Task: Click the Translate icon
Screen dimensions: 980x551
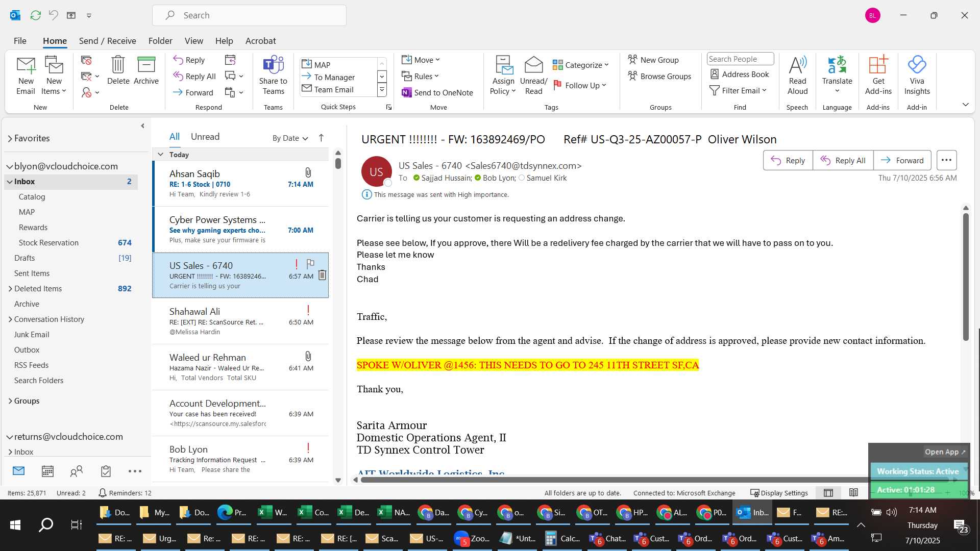Action: click(837, 76)
